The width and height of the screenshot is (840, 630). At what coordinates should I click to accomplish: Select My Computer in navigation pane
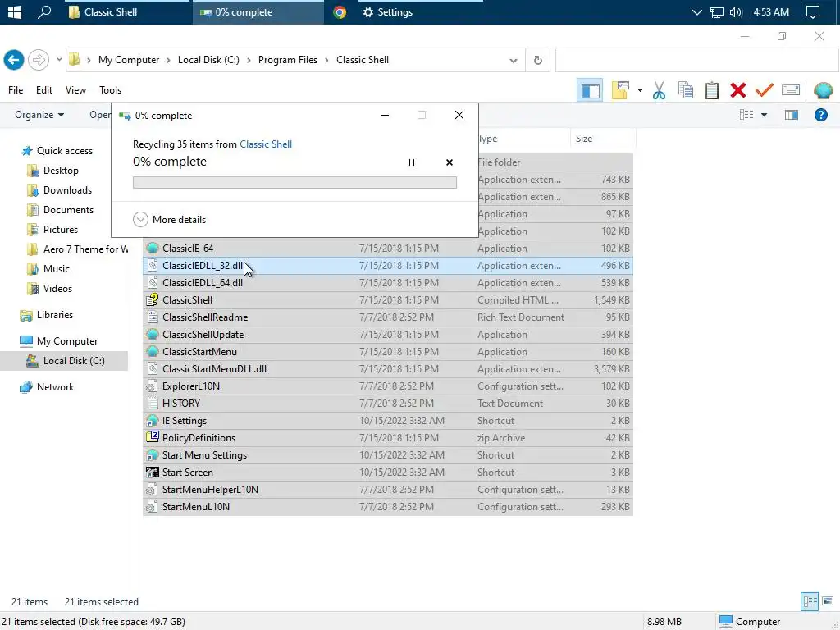click(x=67, y=341)
